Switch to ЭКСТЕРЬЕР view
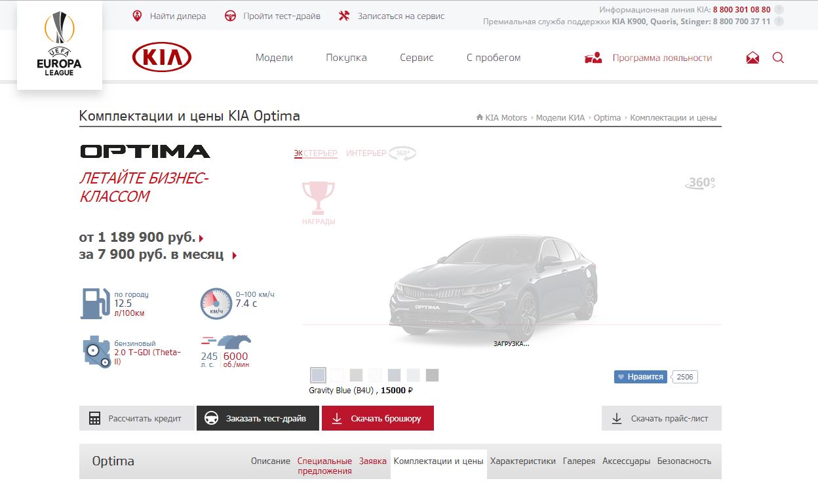818x504 pixels. coord(315,153)
